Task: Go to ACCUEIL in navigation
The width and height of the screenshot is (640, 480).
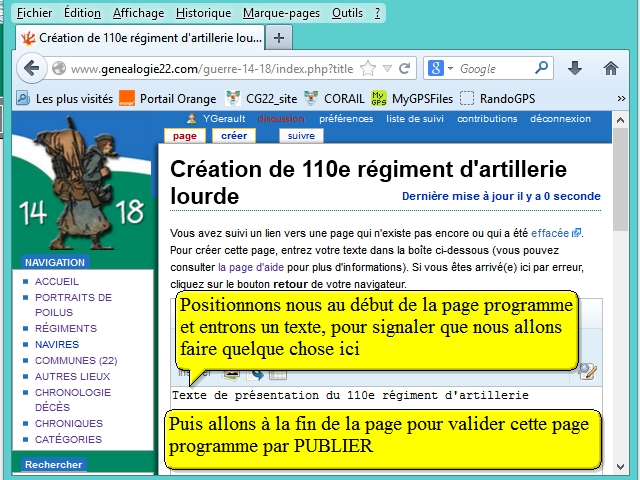Action: [x=57, y=282]
